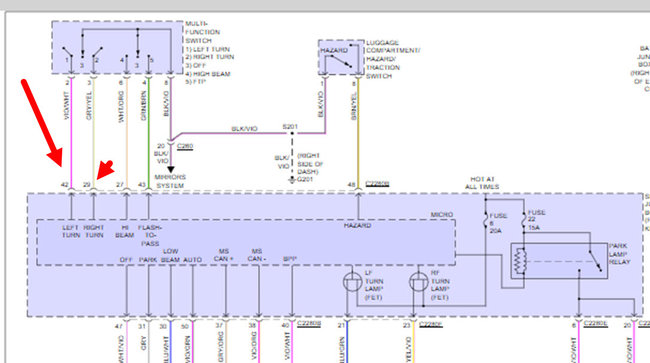Click the HI BEAM input label

(x=124, y=231)
